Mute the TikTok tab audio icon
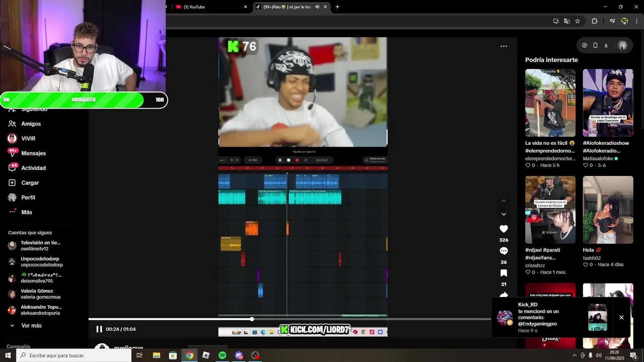 click(x=317, y=7)
